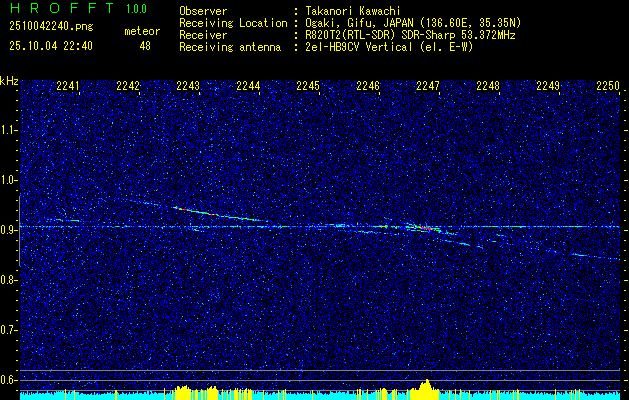Click the HROFFT title text
This screenshot has height=400, width=629.
click(62, 8)
